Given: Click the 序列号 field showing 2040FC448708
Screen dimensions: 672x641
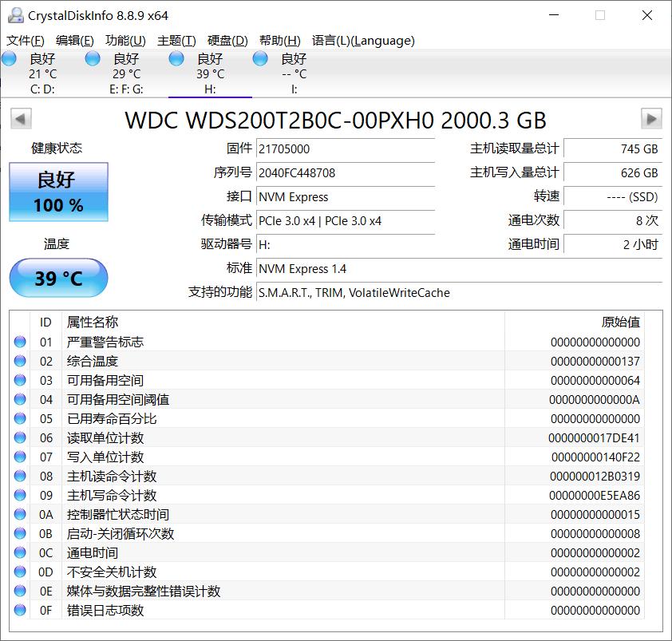Looking at the screenshot, I should (x=346, y=172).
